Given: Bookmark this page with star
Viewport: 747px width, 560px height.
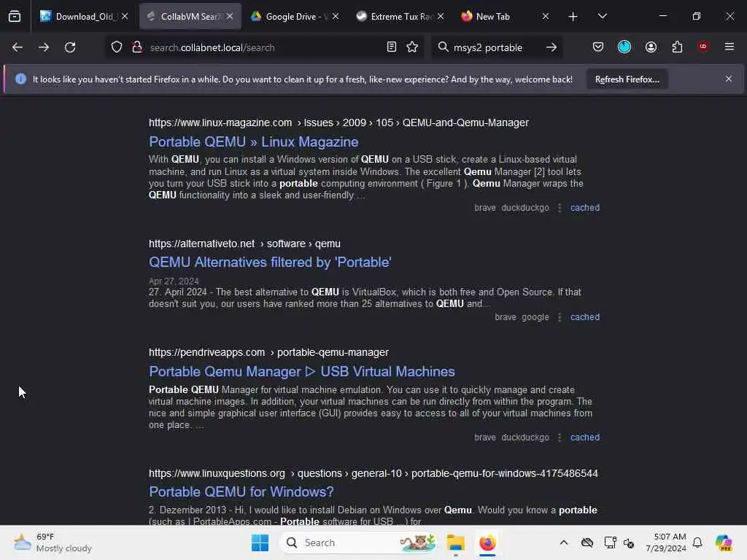Looking at the screenshot, I should pyautogui.click(x=413, y=47).
